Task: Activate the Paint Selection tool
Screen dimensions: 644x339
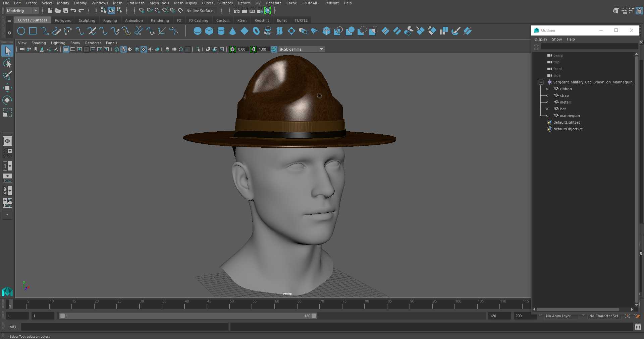Action: (x=7, y=75)
